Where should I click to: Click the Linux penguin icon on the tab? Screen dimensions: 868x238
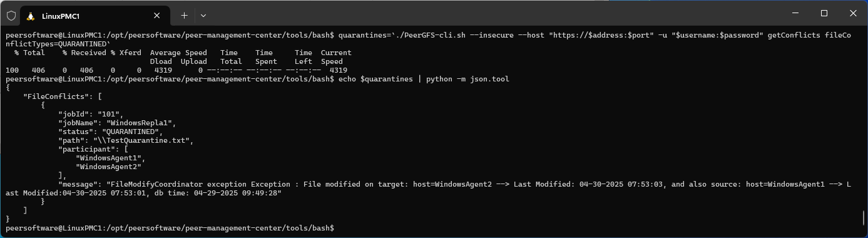pos(30,15)
